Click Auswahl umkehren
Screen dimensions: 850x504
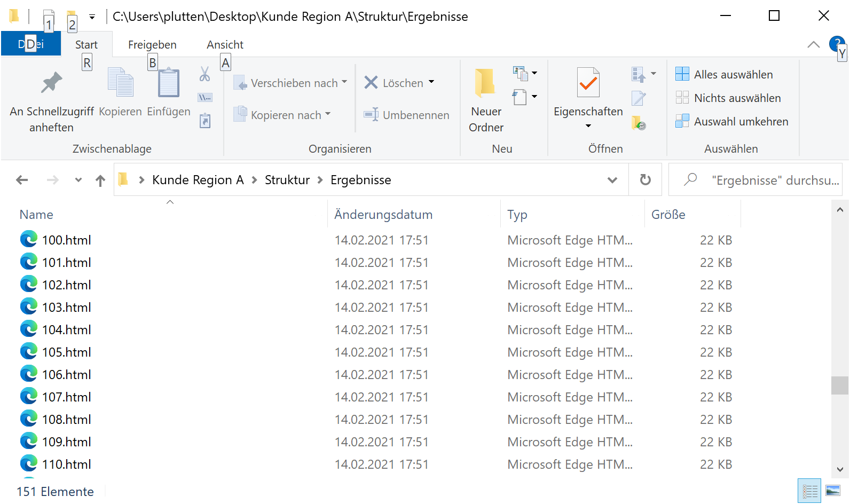(x=732, y=121)
